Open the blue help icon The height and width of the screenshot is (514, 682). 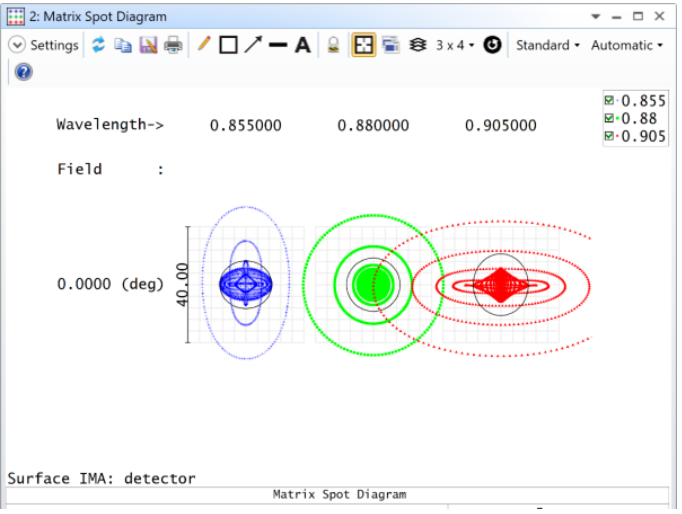click(24, 72)
